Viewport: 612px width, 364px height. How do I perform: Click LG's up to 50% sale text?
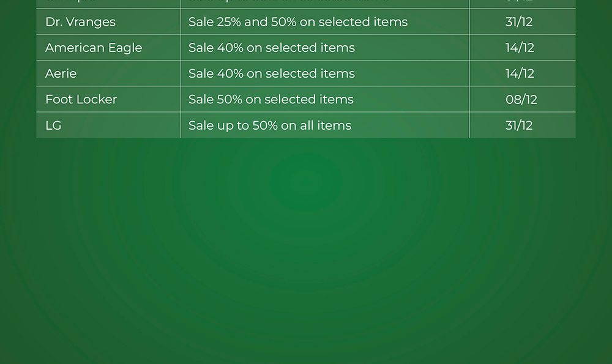click(270, 125)
